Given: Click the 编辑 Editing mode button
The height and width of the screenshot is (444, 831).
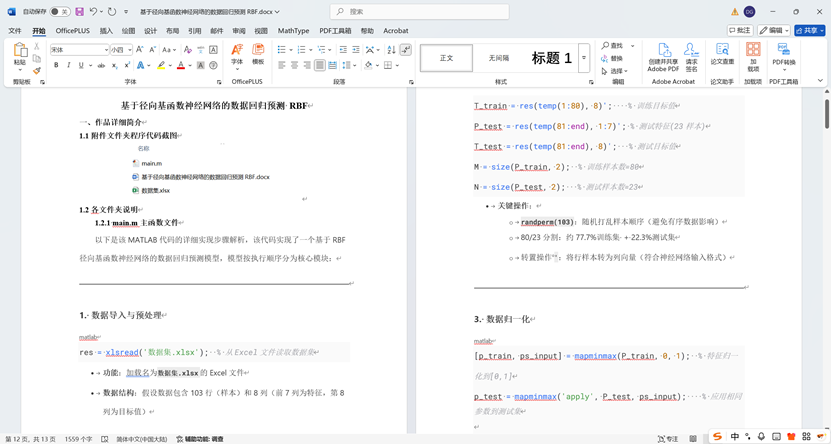Looking at the screenshot, I should 774,31.
